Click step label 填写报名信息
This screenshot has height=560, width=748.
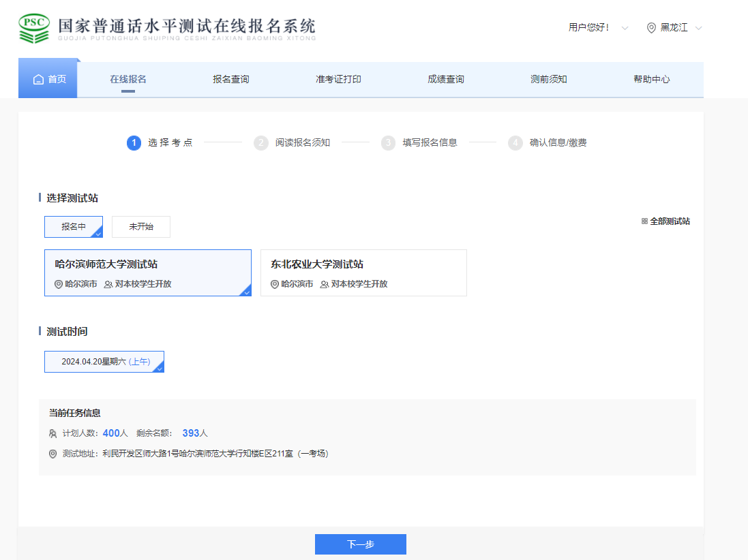coord(430,142)
